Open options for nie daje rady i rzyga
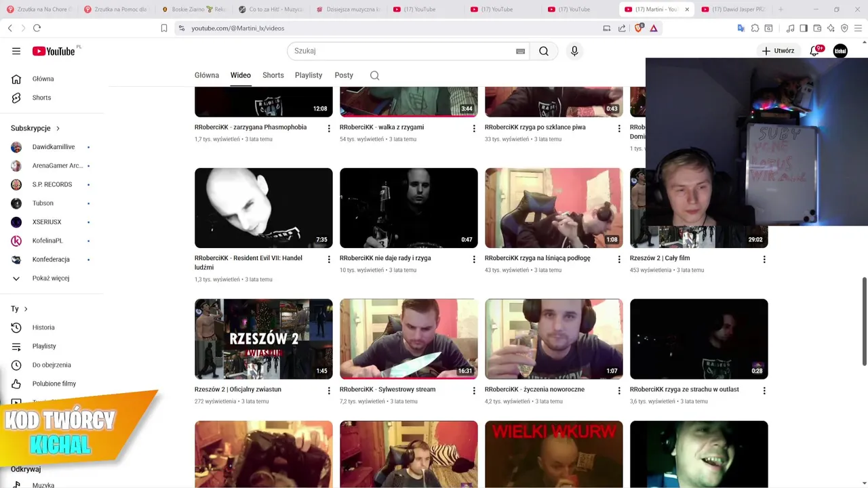This screenshot has width=868, height=488. click(x=474, y=259)
